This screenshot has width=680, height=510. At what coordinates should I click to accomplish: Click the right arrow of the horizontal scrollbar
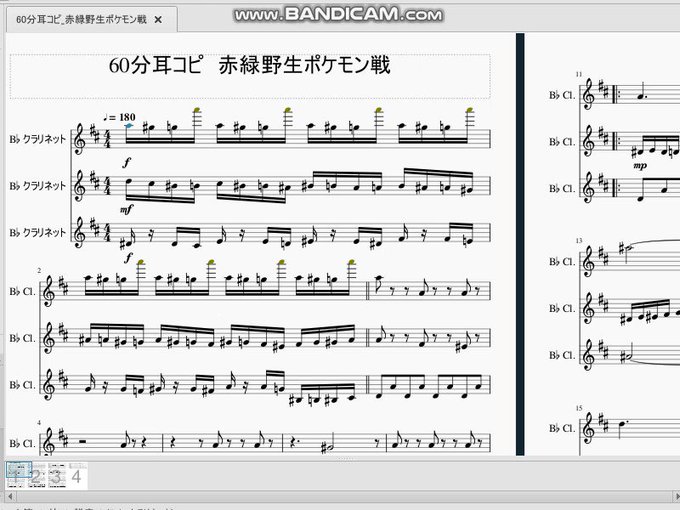point(676,495)
